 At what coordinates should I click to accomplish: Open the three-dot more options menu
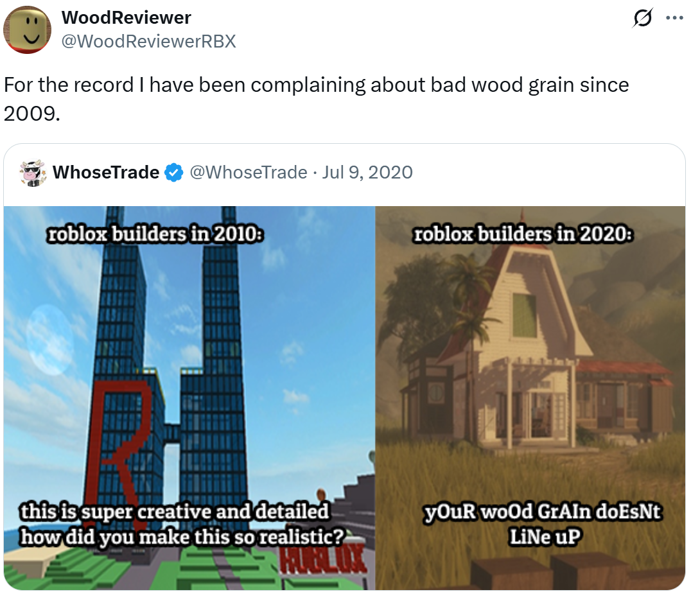674,19
